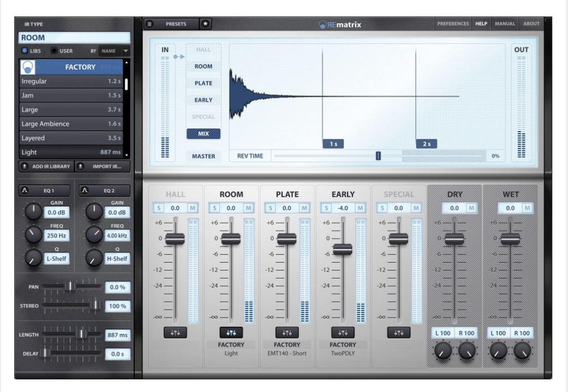The image size is (568, 392).
Task: Open the PREFERENCES menu
Action: 453,24
